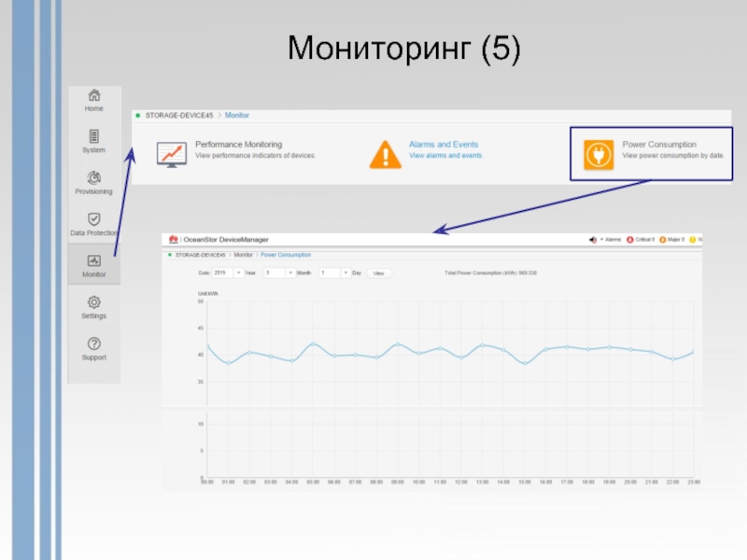Click the 09:00 data point on the chart

(x=398, y=343)
